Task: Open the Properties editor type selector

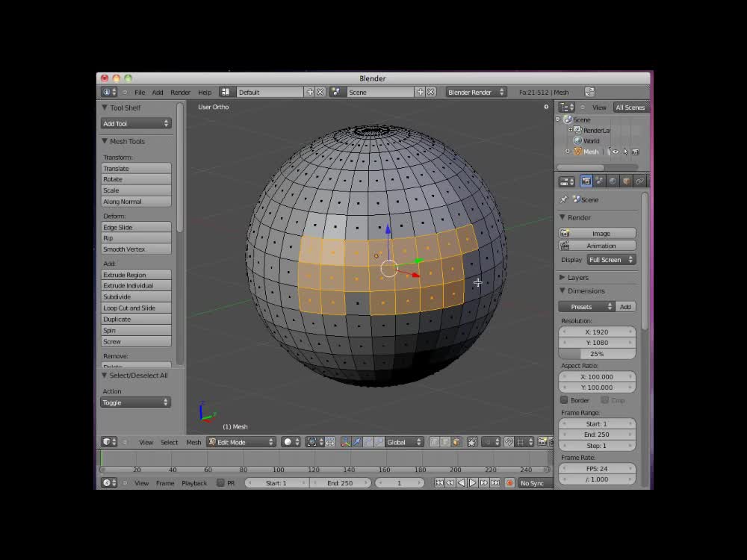Action: tap(566, 181)
